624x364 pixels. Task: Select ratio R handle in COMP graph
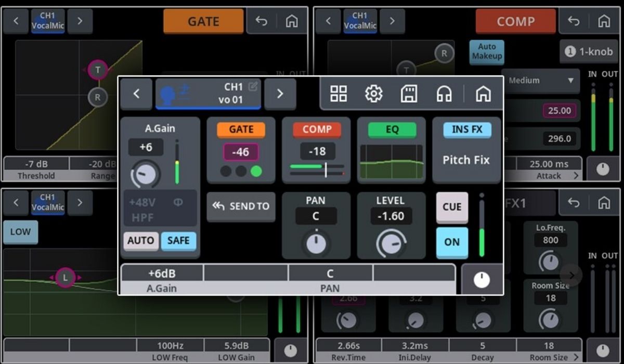(444, 53)
